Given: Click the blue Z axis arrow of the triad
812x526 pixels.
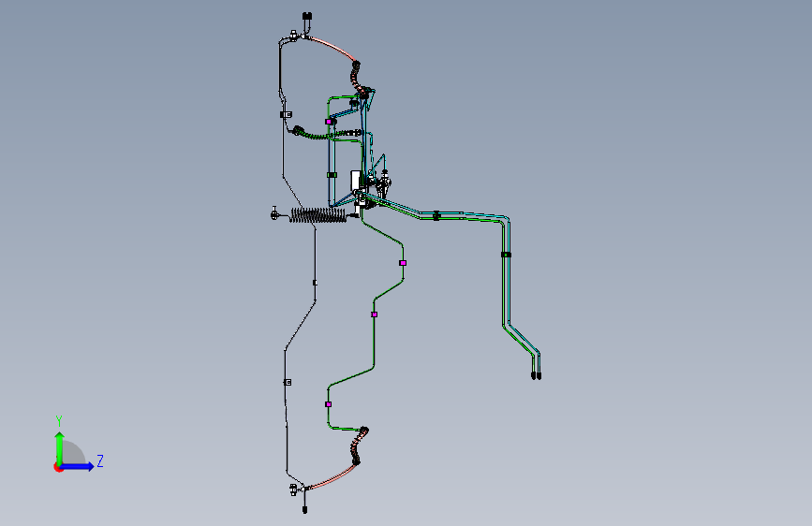Looking at the screenshot, I should coord(78,466).
